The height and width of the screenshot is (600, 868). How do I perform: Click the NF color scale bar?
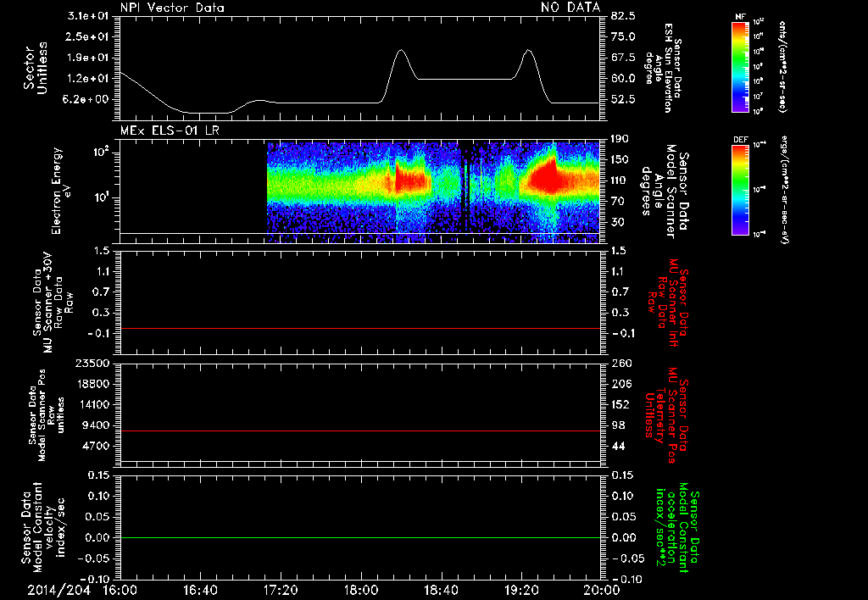click(x=740, y=67)
